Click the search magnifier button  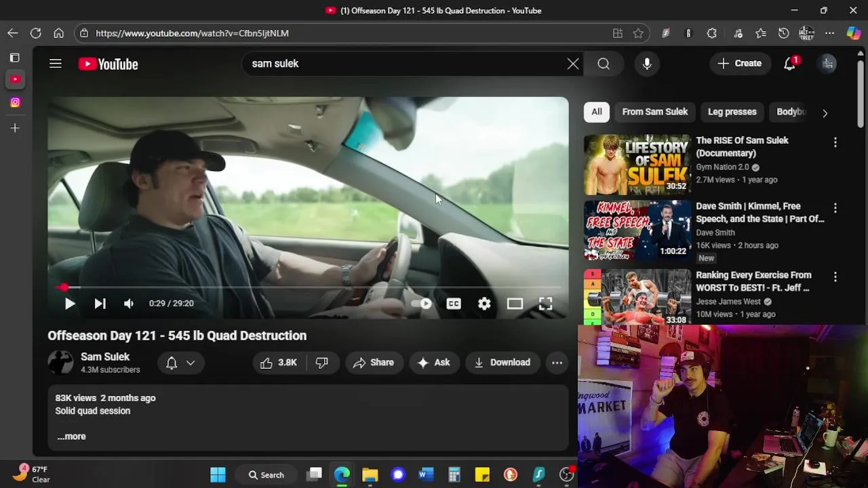[x=604, y=64]
